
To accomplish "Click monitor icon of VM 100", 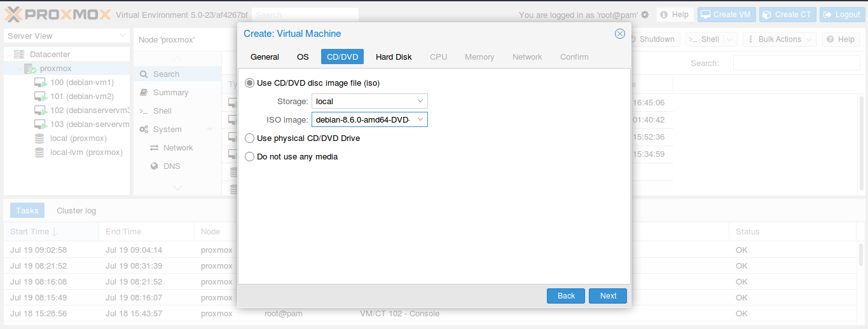I will 41,83.
